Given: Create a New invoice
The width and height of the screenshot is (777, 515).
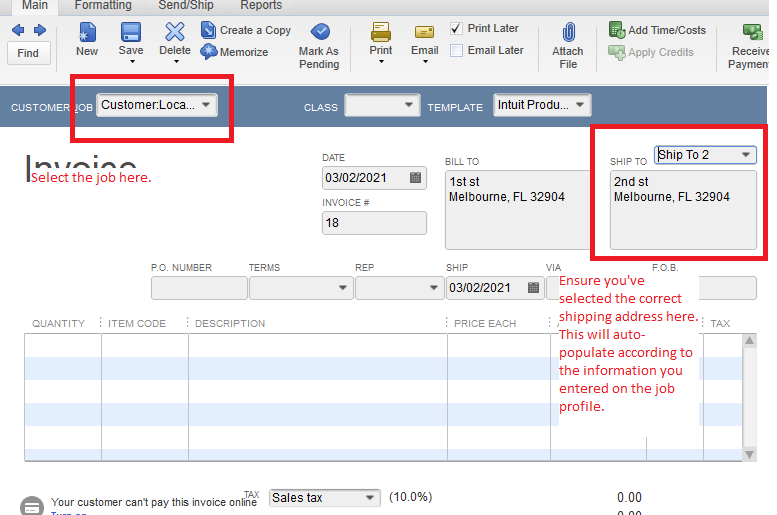Looking at the screenshot, I should [x=87, y=39].
